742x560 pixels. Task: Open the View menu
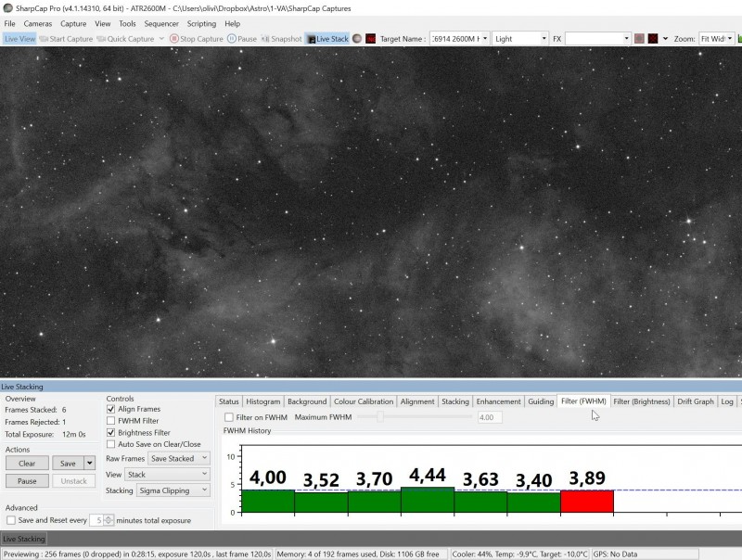click(x=103, y=24)
